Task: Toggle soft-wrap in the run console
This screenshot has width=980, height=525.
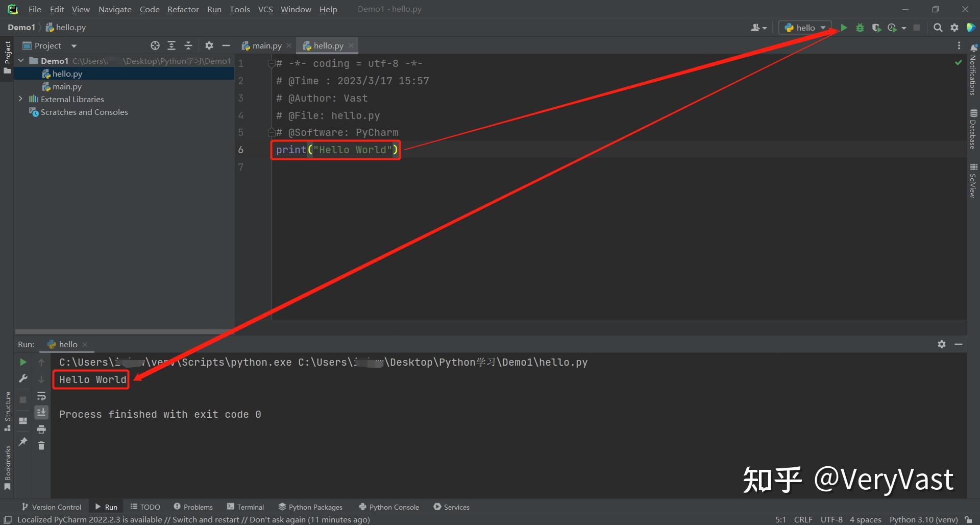Action: coord(41,397)
